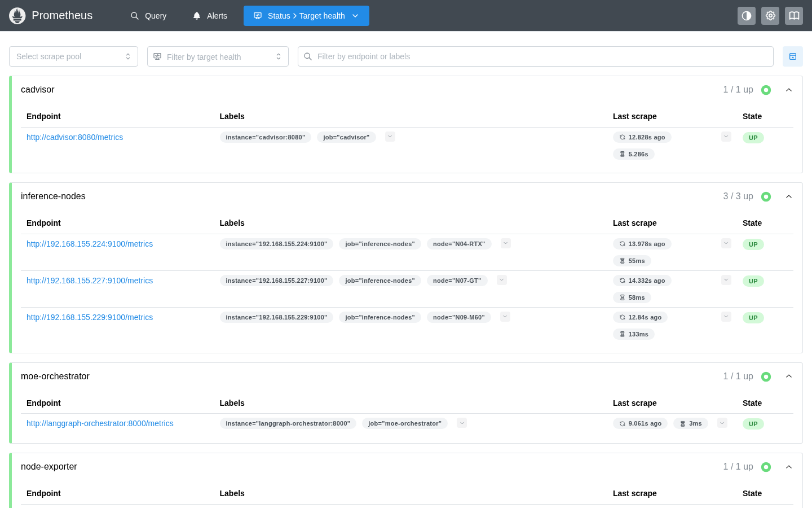The width and height of the screenshot is (812, 508).
Task: Click the "3ms" scrape duration badge
Action: click(691, 423)
